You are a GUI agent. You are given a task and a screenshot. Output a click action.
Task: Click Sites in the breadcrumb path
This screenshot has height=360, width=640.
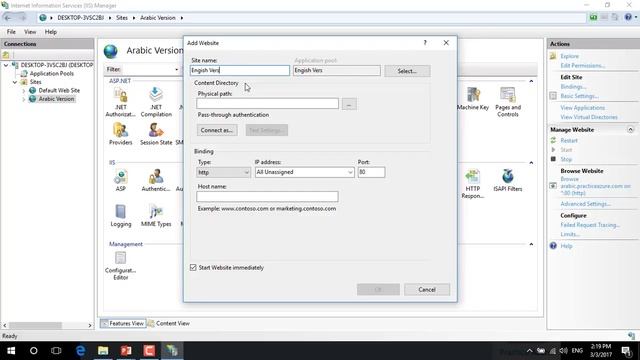click(122, 18)
